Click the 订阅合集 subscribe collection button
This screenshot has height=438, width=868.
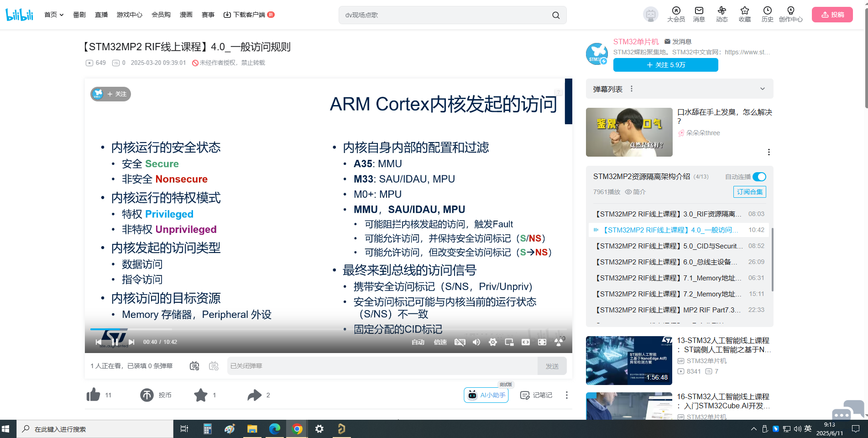tap(749, 192)
